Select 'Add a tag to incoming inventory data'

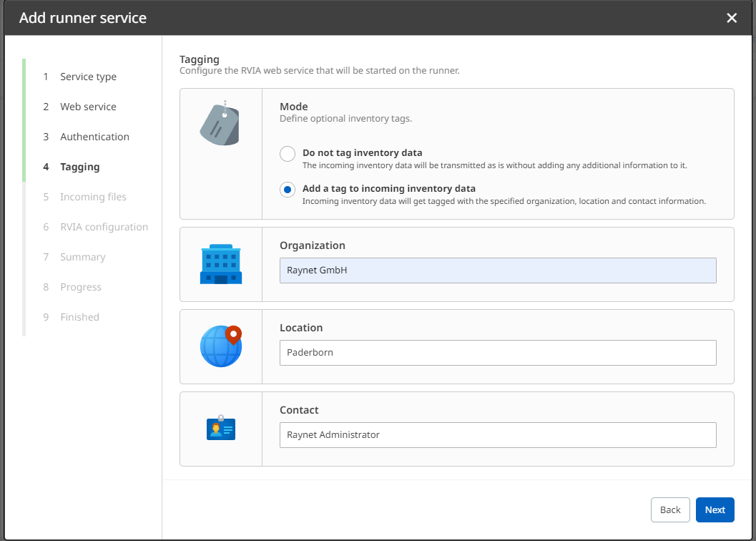[288, 190]
